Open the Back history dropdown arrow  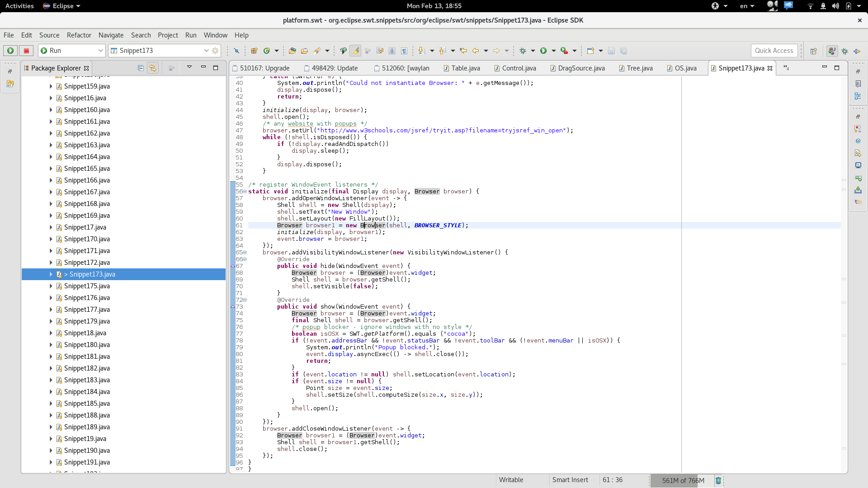click(486, 51)
